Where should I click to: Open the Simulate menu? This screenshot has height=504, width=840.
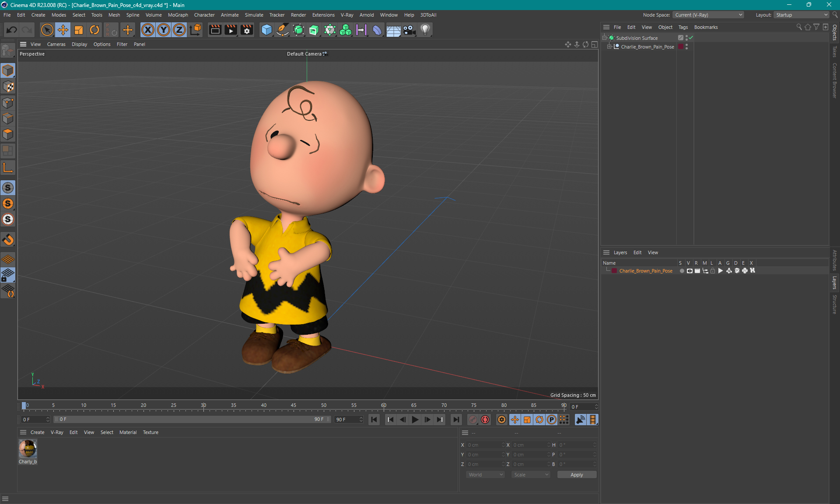[254, 15]
